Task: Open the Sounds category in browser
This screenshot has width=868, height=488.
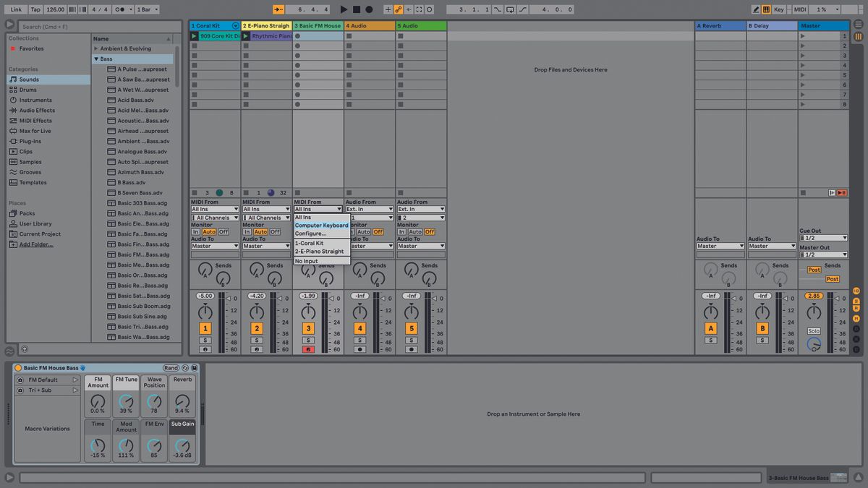Action: click(x=48, y=80)
